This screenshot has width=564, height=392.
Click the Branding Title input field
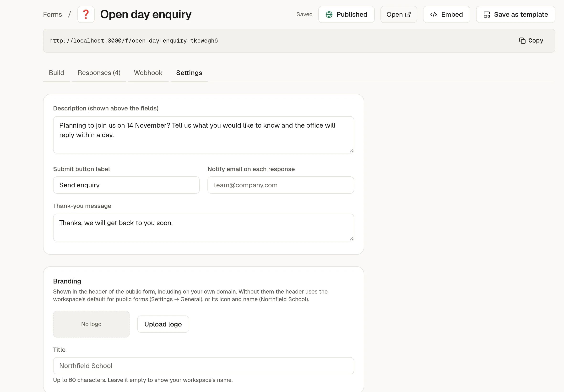click(203, 365)
